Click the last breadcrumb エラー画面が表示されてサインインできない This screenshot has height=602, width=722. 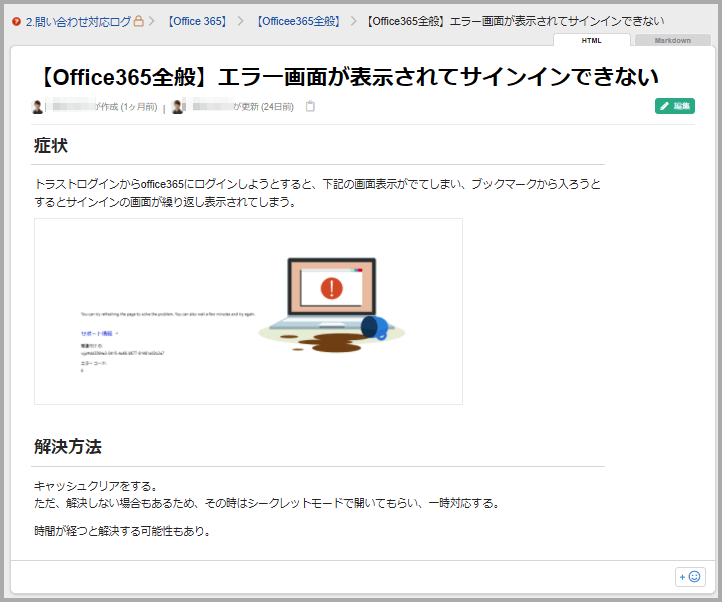click(515, 21)
